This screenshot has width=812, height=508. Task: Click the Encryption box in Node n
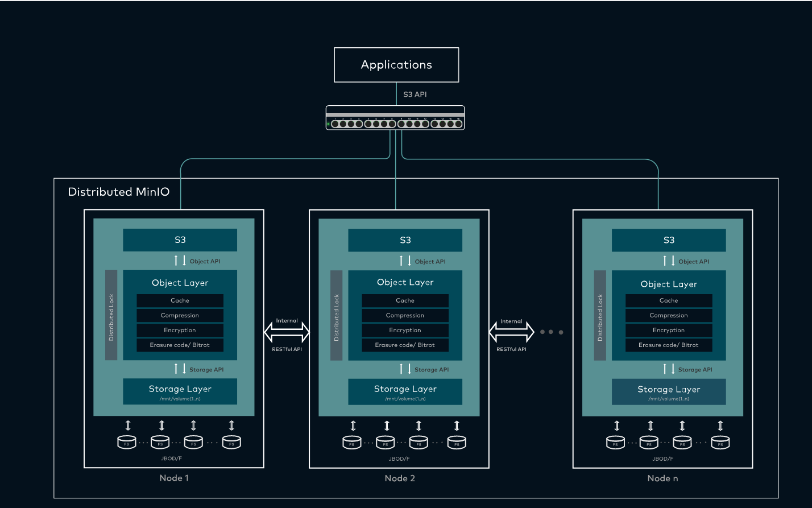coord(669,330)
